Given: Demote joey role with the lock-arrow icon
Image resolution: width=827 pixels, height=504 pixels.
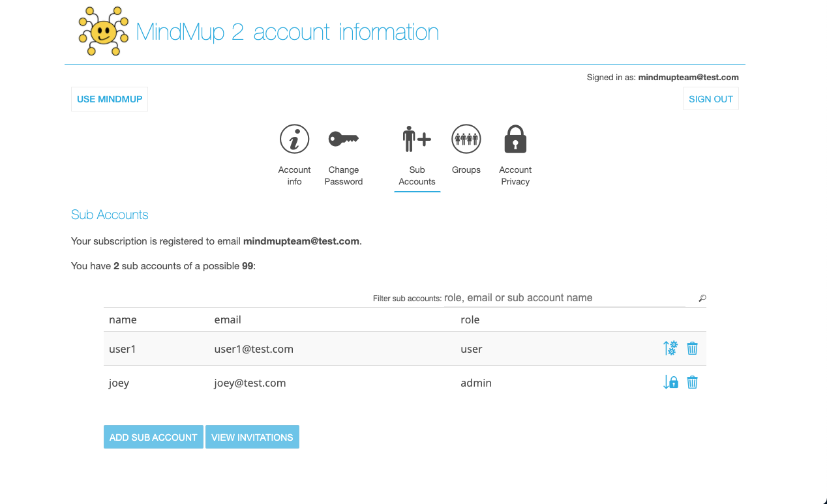Looking at the screenshot, I should [x=670, y=382].
